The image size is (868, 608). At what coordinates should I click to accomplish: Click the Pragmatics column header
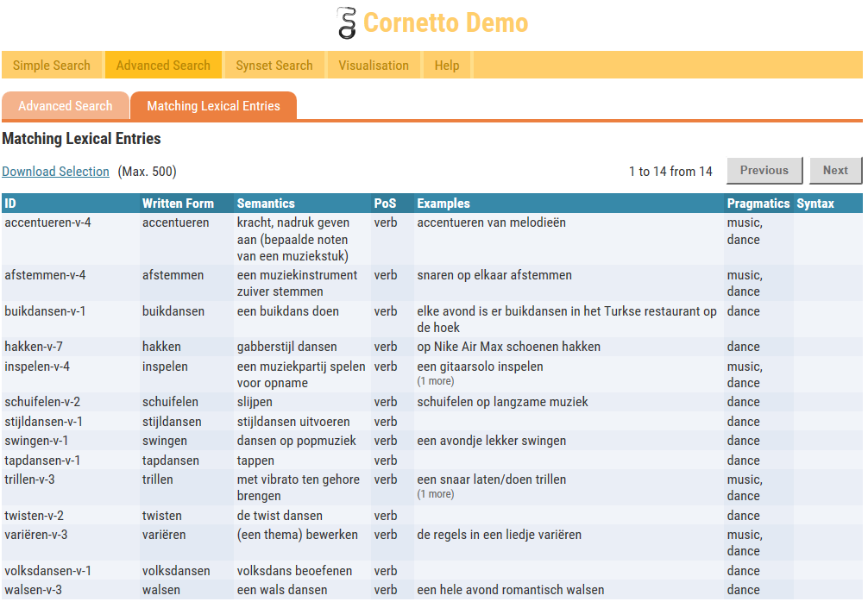point(758,204)
